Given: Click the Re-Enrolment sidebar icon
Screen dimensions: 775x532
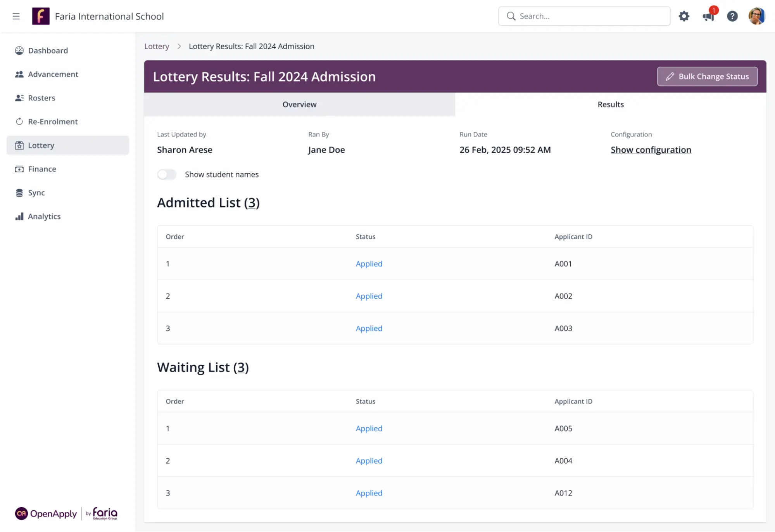Looking at the screenshot, I should 19,122.
